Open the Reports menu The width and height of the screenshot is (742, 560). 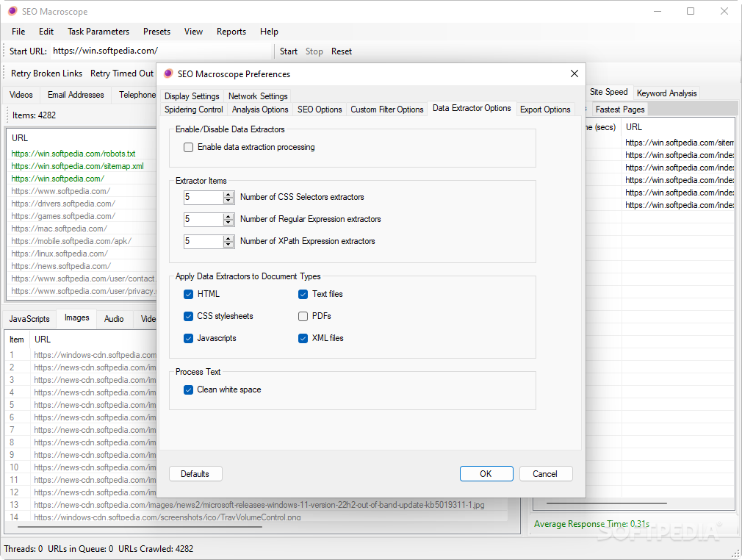coord(231,32)
